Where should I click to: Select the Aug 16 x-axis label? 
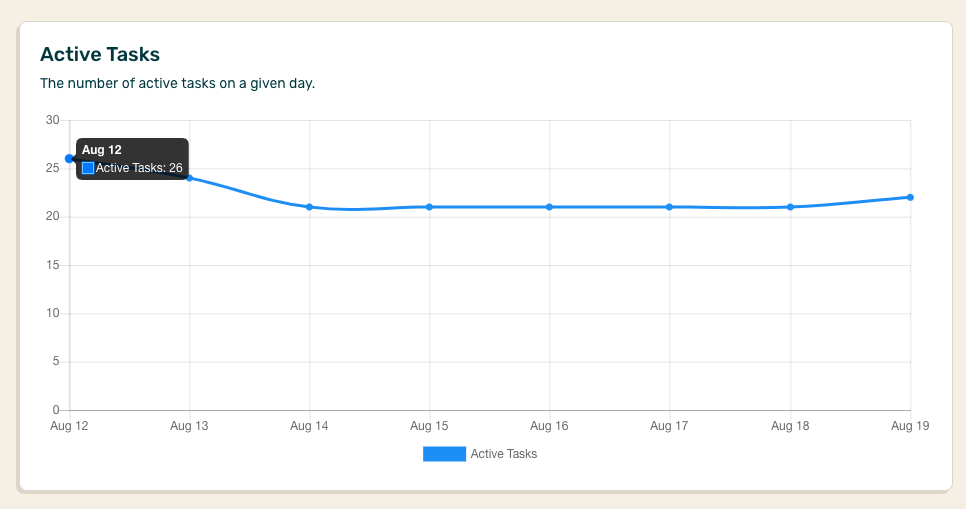549,426
